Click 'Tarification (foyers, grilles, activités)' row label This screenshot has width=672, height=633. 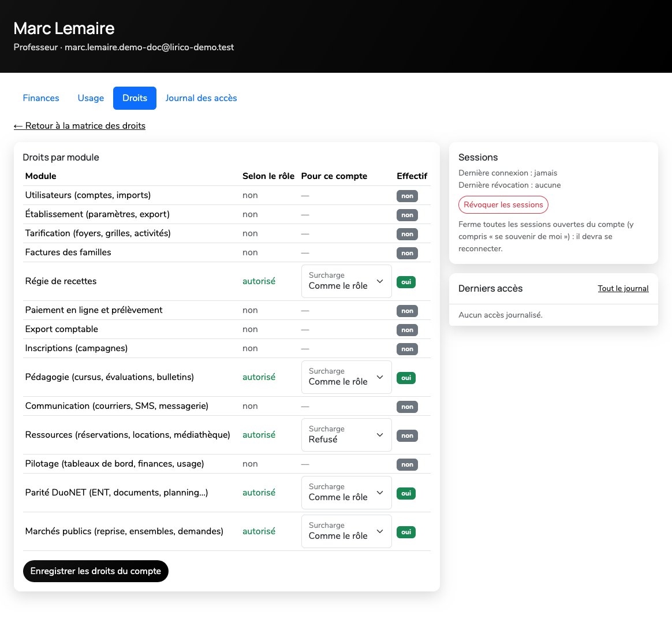(98, 233)
